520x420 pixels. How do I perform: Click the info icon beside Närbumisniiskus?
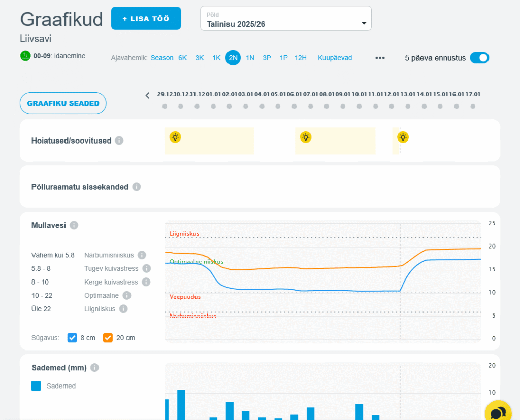click(142, 255)
